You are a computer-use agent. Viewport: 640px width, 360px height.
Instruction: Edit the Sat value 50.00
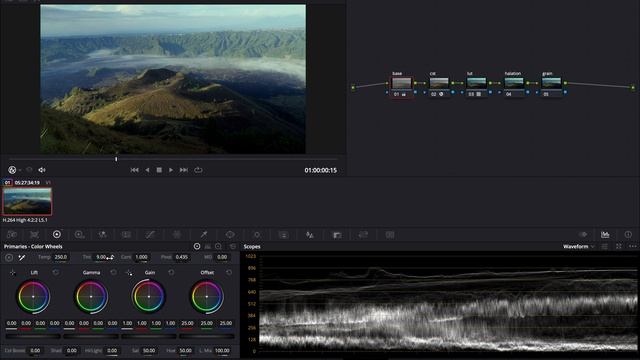149,350
